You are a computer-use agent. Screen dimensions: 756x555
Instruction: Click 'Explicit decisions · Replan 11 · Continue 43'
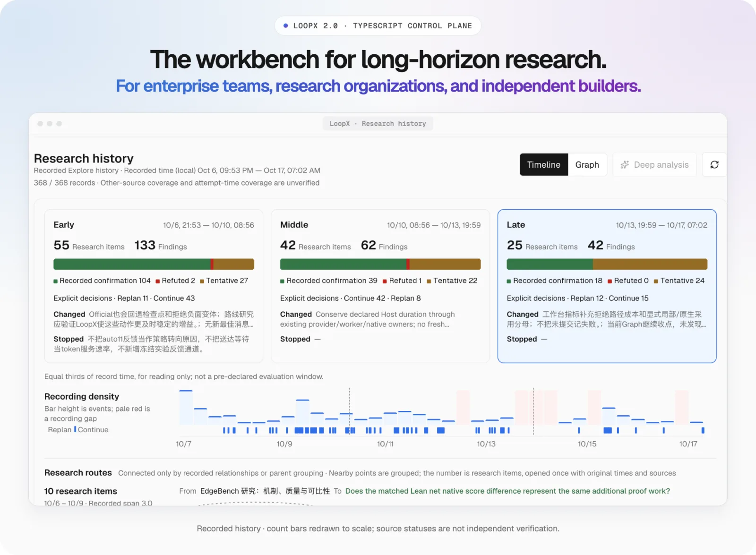pos(124,299)
